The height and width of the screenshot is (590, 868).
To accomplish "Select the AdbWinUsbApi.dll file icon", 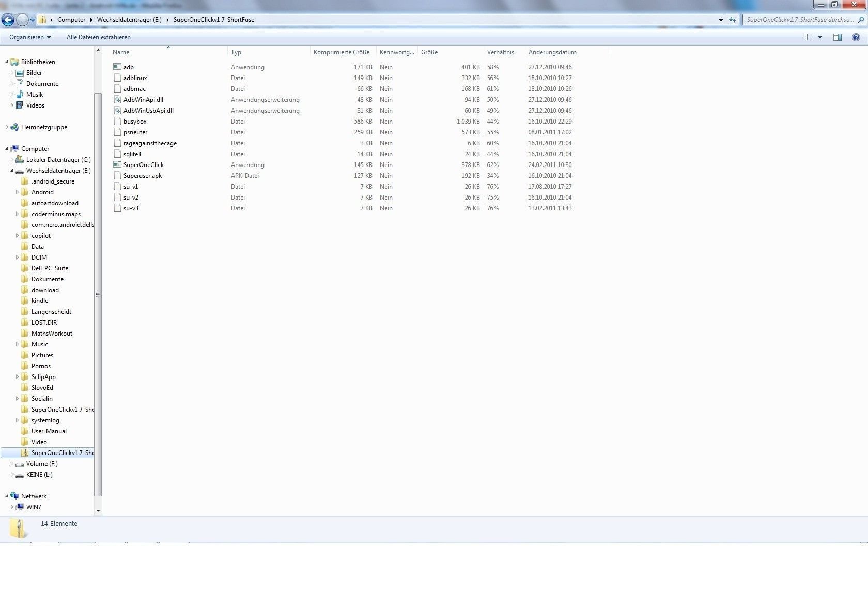I will pyautogui.click(x=117, y=111).
